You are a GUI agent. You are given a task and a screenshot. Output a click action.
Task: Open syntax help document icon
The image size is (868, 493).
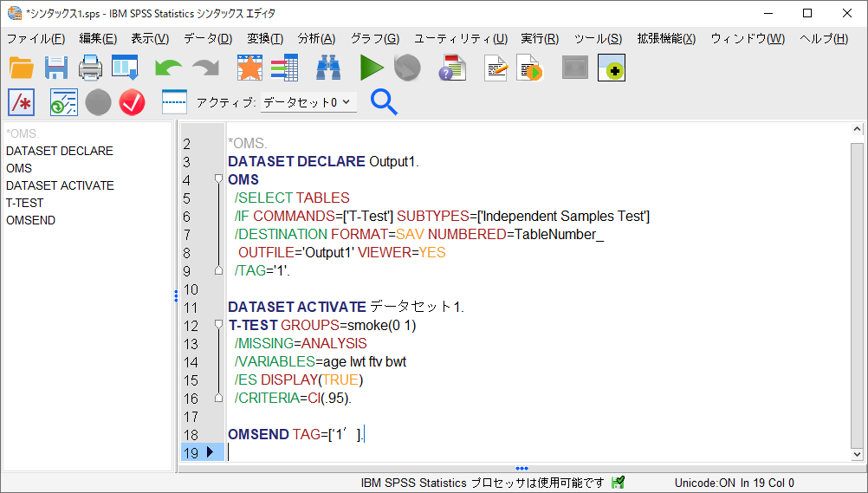452,68
